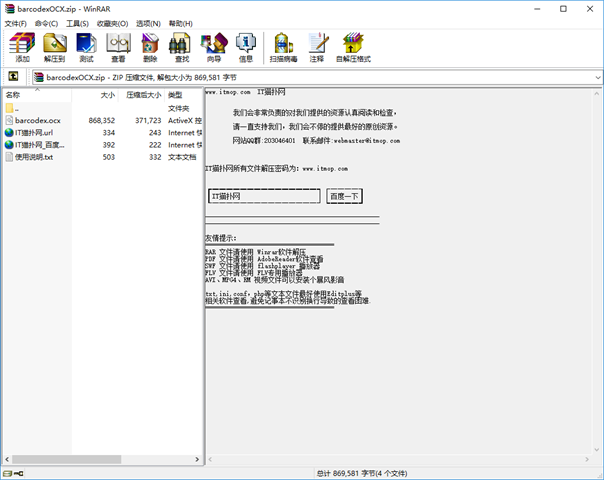Open the View (查看) toolbar icon
This screenshot has height=480, width=604.
pyautogui.click(x=118, y=47)
